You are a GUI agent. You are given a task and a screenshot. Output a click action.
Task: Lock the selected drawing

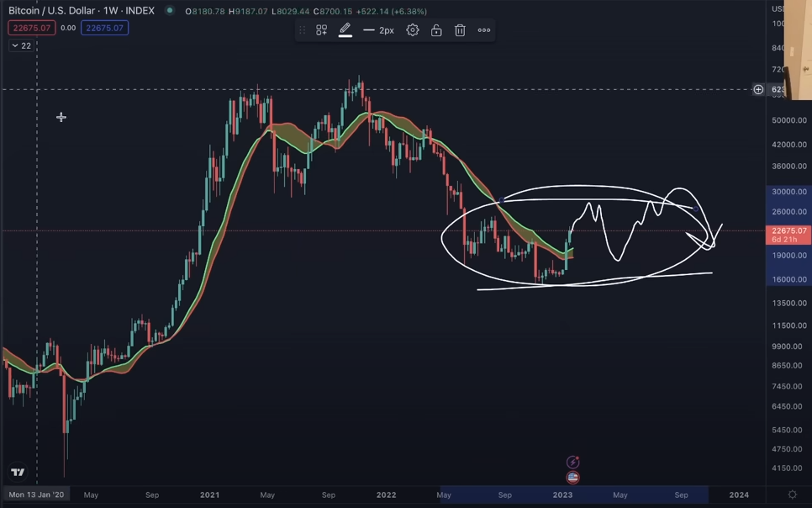tap(436, 30)
